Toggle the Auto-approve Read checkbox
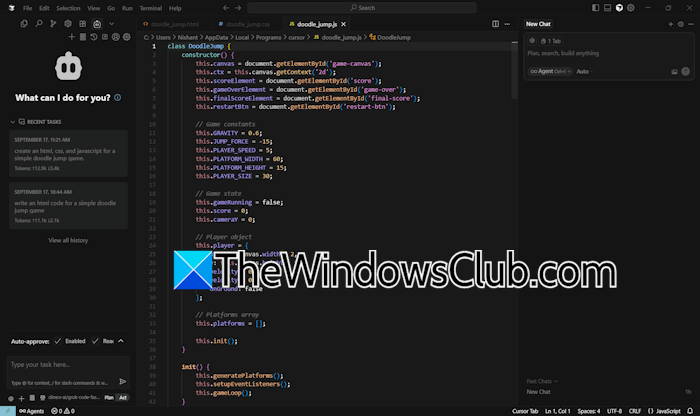The width and height of the screenshot is (700, 416). tap(95, 341)
